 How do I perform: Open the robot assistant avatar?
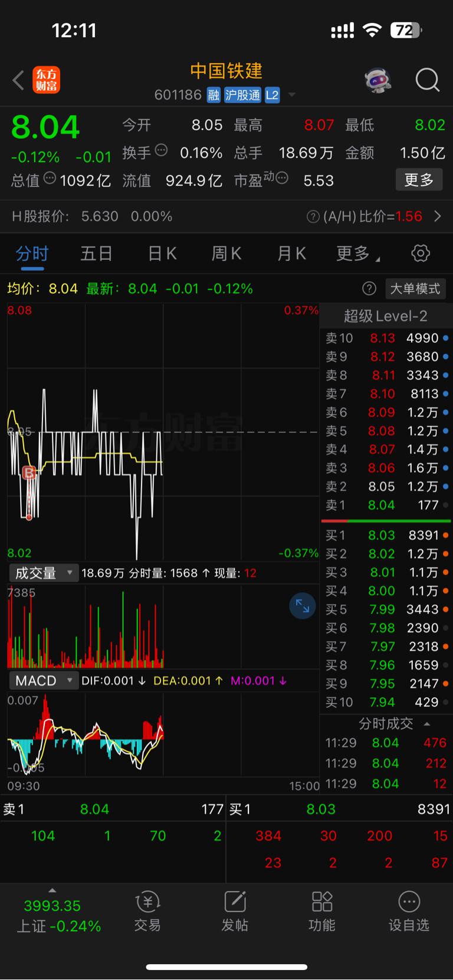378,80
